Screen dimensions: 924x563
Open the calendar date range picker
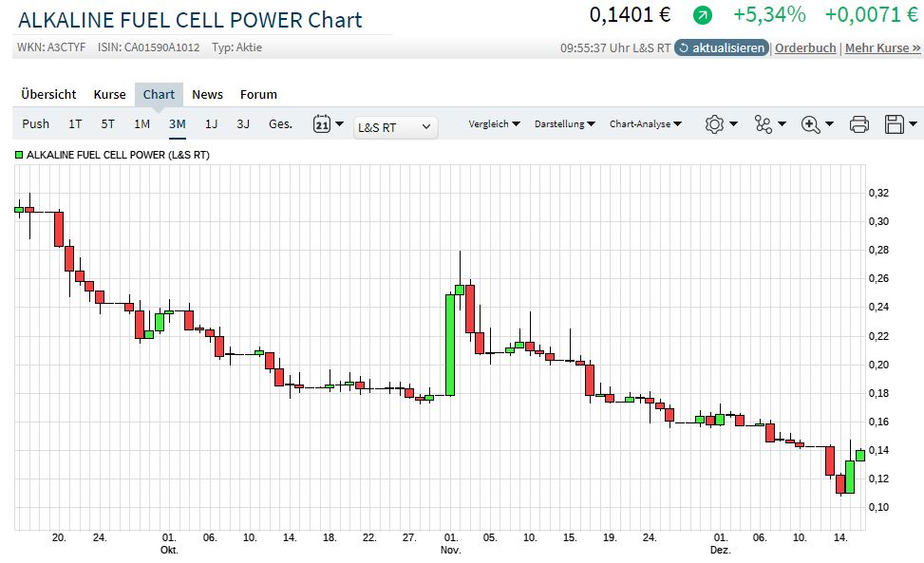322,124
